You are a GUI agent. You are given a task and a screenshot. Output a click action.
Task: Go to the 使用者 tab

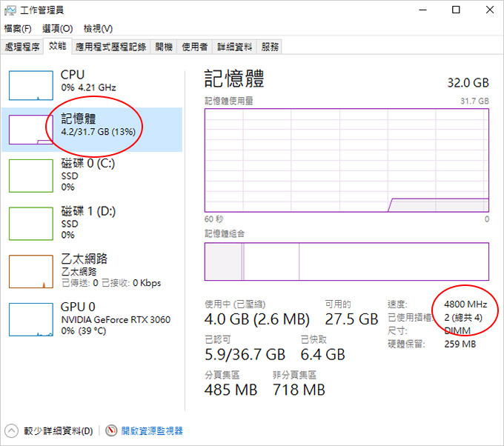click(194, 47)
